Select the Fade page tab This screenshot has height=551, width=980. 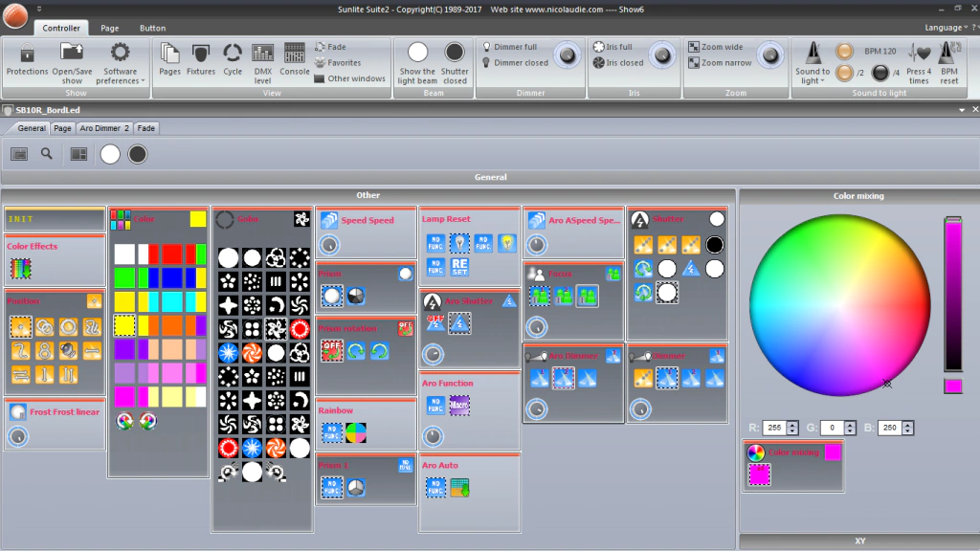point(146,128)
